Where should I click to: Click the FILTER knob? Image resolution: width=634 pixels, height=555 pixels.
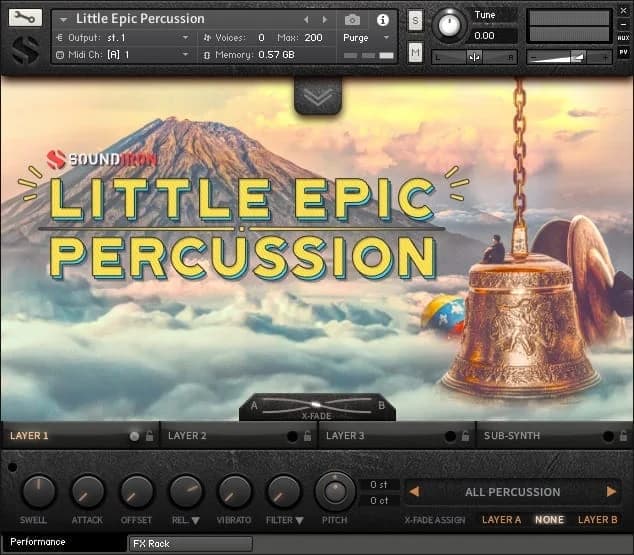(x=283, y=492)
